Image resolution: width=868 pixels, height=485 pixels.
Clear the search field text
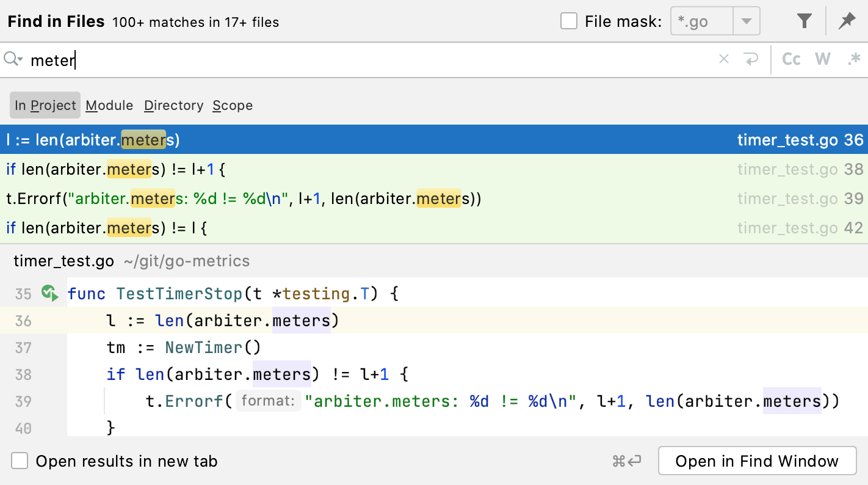pyautogui.click(x=724, y=59)
